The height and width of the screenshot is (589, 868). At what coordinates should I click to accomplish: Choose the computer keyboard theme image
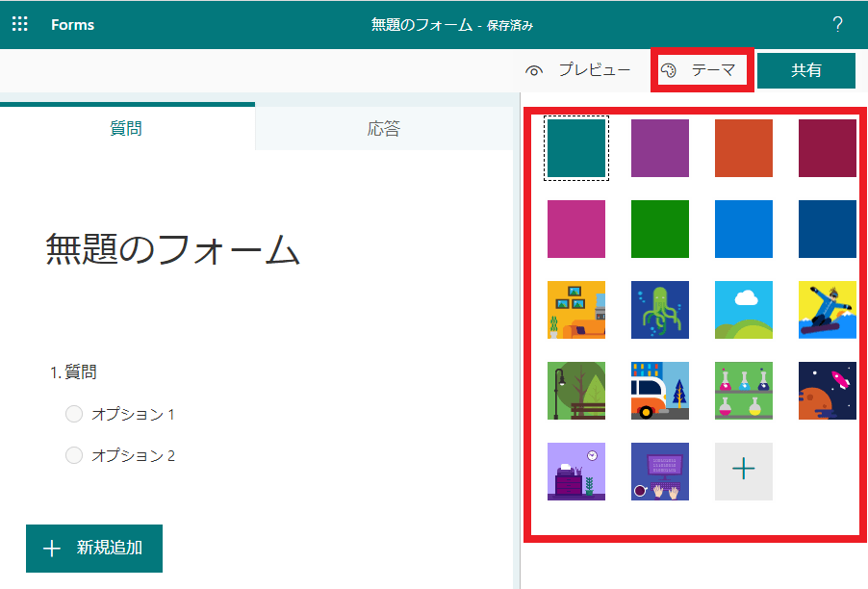tap(660, 471)
